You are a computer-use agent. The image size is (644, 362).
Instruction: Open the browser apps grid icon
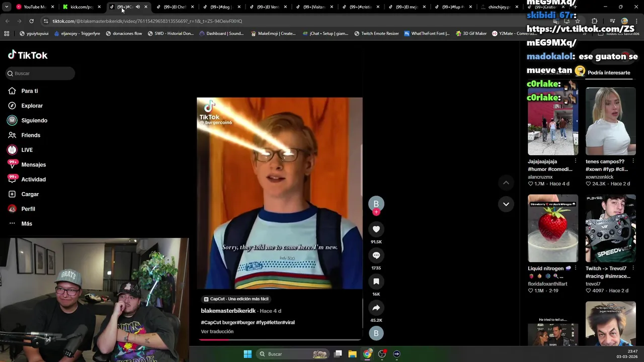7,34
